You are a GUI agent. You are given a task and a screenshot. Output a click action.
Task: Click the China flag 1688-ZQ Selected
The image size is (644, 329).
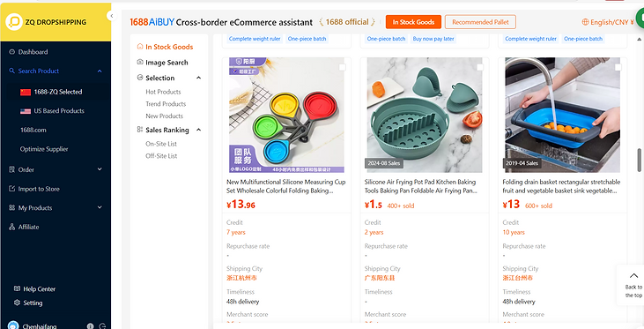(x=26, y=92)
